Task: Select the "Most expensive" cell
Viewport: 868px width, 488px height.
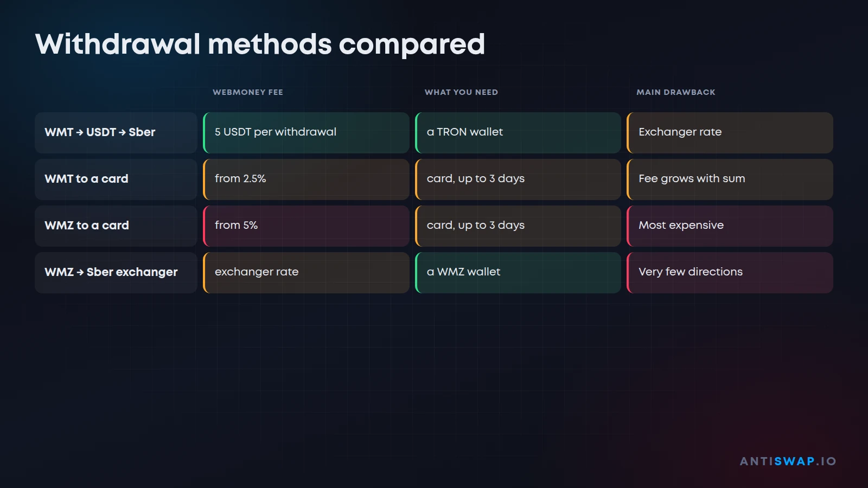Action: [730, 226]
